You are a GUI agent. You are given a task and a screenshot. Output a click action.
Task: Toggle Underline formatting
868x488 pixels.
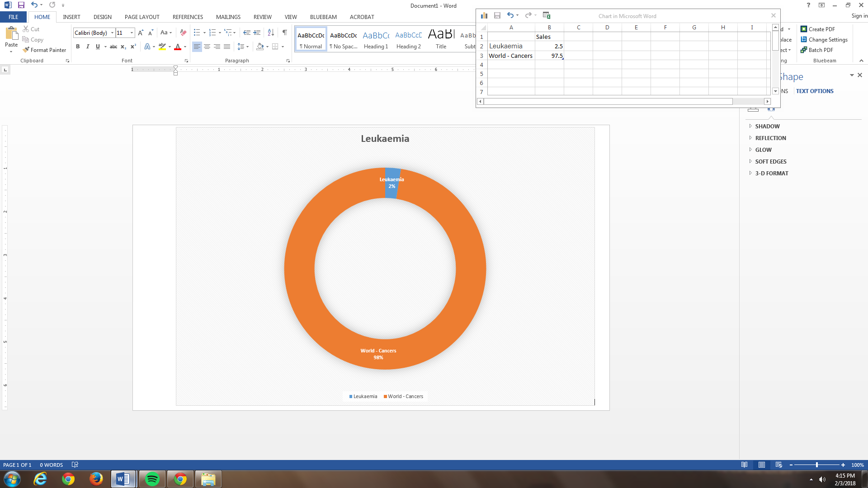tap(98, 47)
